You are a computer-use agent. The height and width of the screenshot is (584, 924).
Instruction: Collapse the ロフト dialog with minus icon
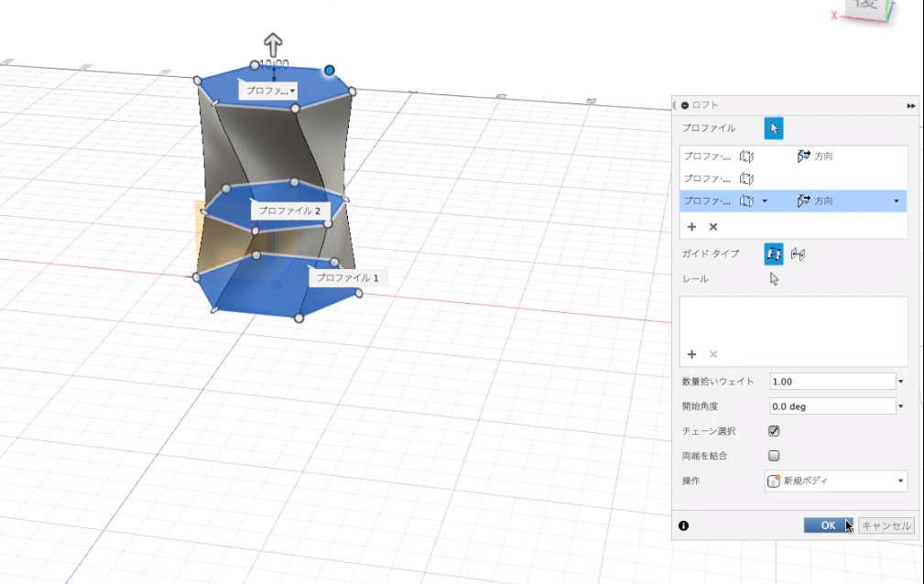coord(685,105)
